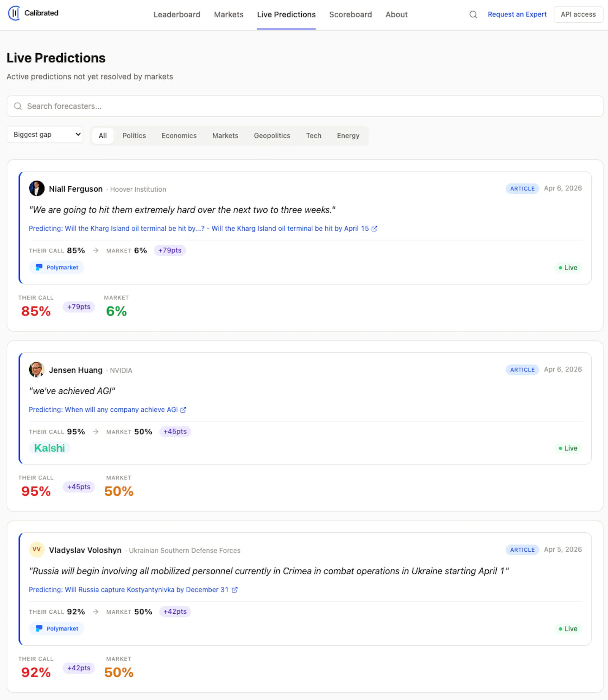Filter predictions by Markets category

pyautogui.click(x=225, y=135)
